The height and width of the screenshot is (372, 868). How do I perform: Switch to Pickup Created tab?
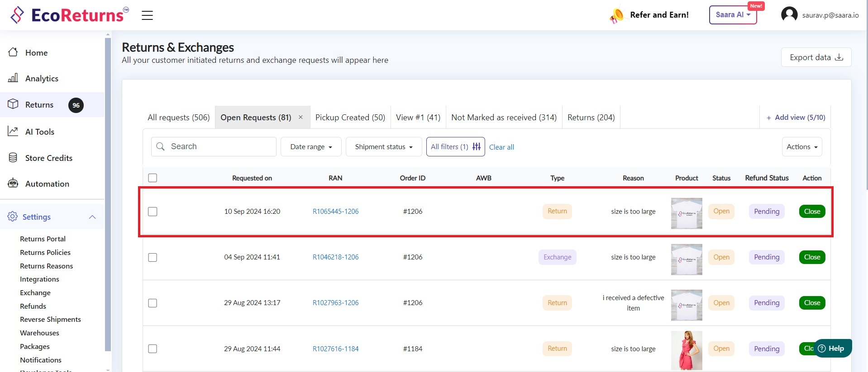click(350, 118)
